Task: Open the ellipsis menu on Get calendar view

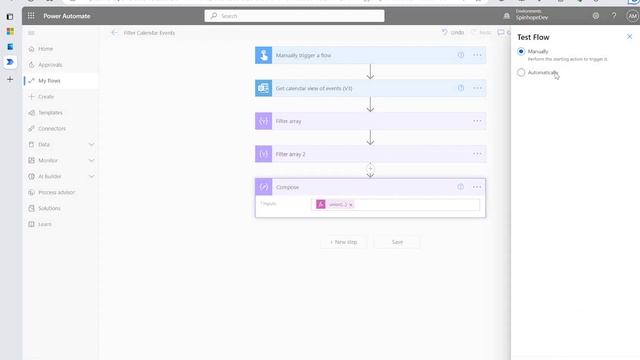Action: pos(477,88)
